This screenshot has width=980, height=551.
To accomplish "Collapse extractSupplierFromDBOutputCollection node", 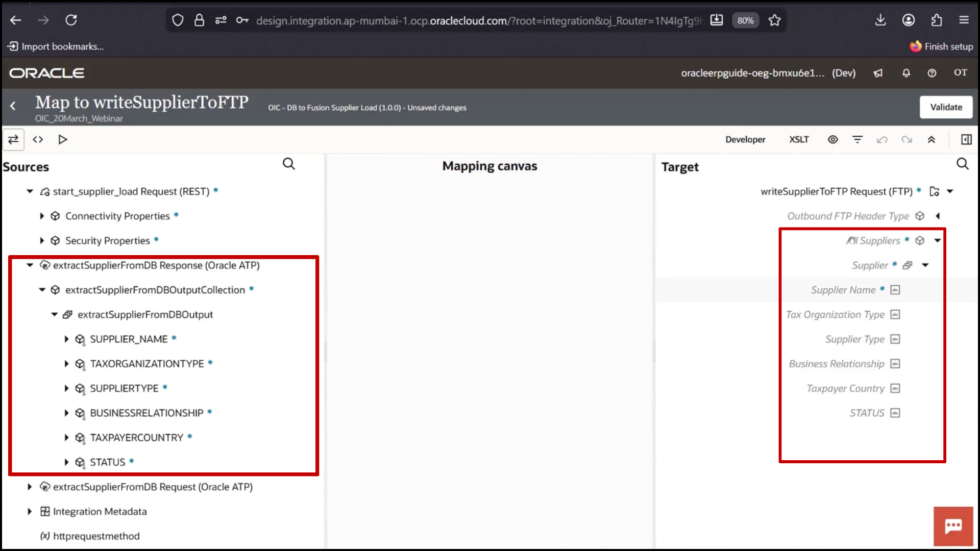I will (x=42, y=290).
